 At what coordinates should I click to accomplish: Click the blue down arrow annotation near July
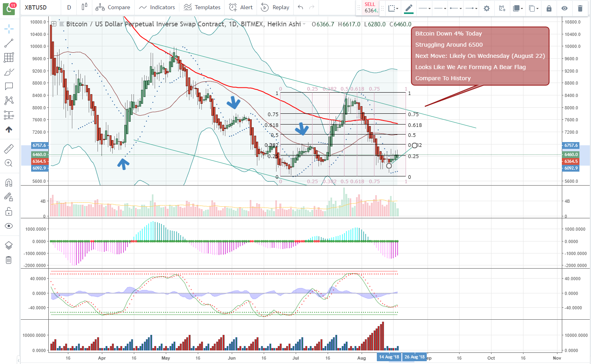coord(302,129)
